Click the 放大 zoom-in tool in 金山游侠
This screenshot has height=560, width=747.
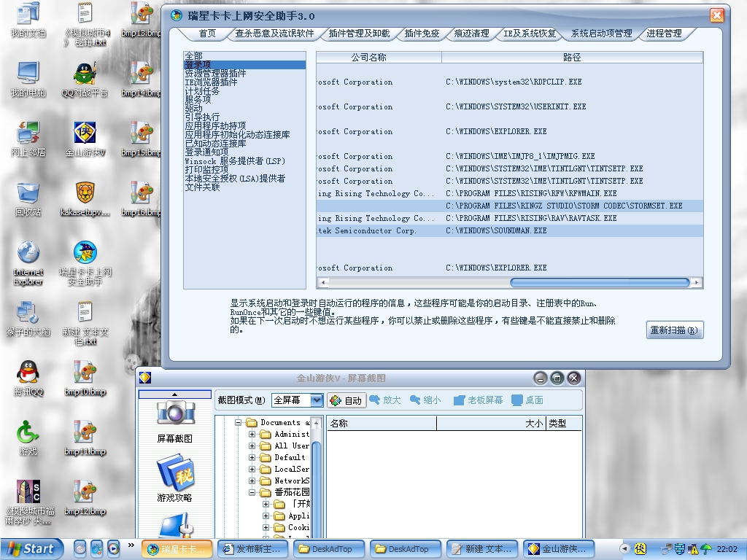(385, 400)
